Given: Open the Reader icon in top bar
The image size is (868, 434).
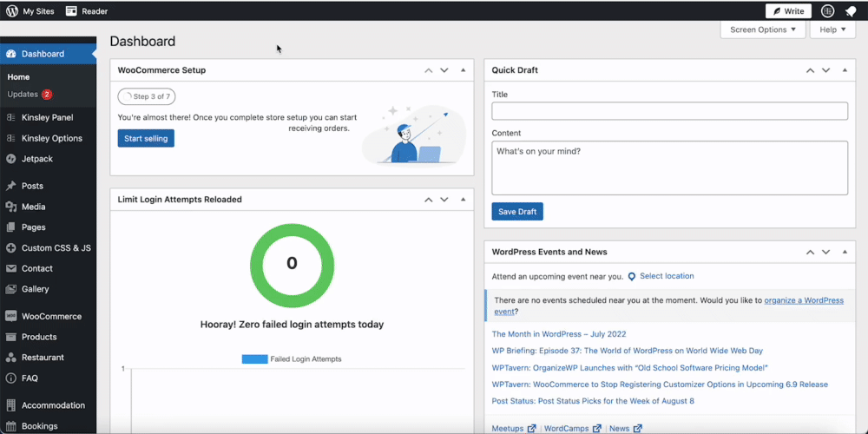Looking at the screenshot, I should (71, 11).
